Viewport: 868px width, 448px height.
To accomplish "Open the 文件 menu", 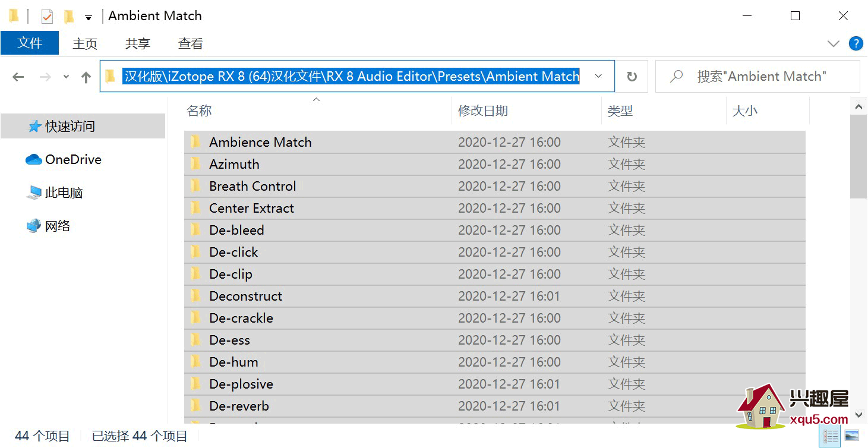I will (x=30, y=43).
